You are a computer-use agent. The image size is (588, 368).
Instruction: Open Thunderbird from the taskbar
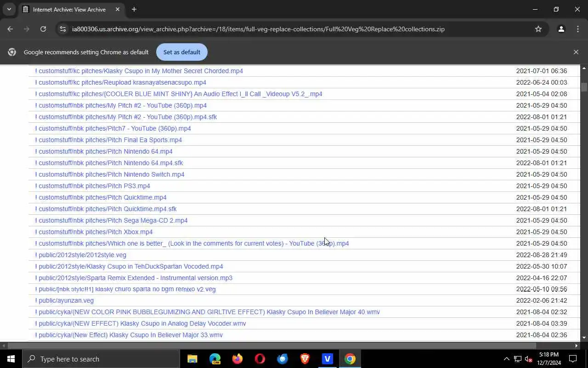click(283, 359)
